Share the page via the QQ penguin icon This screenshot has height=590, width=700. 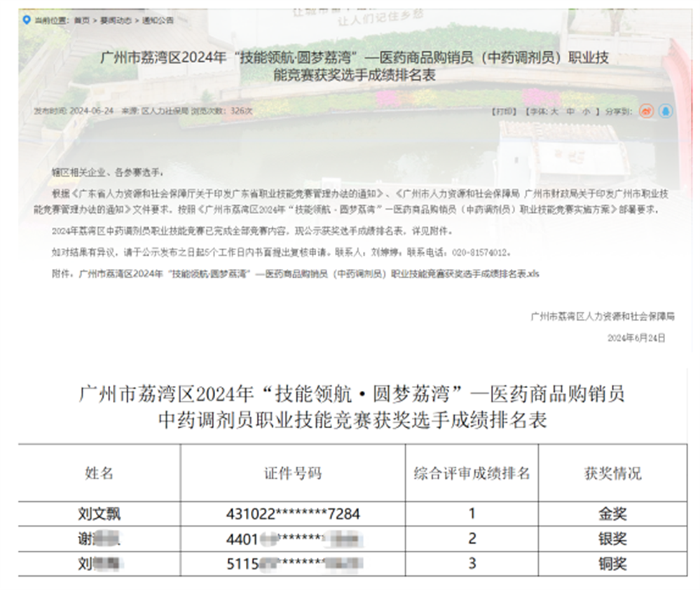coord(666,111)
